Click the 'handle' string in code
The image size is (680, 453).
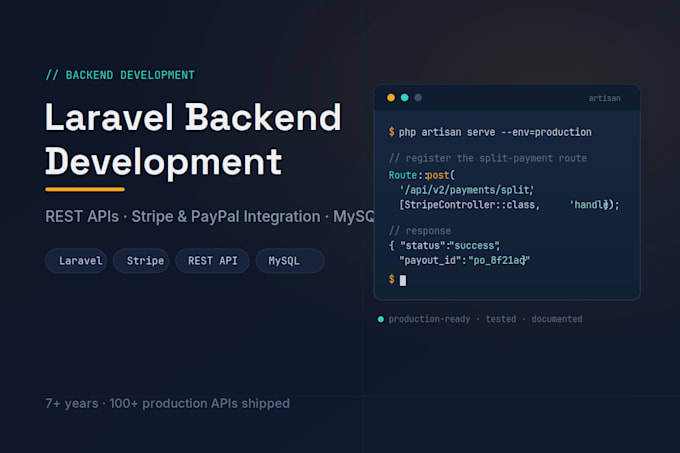click(590, 205)
